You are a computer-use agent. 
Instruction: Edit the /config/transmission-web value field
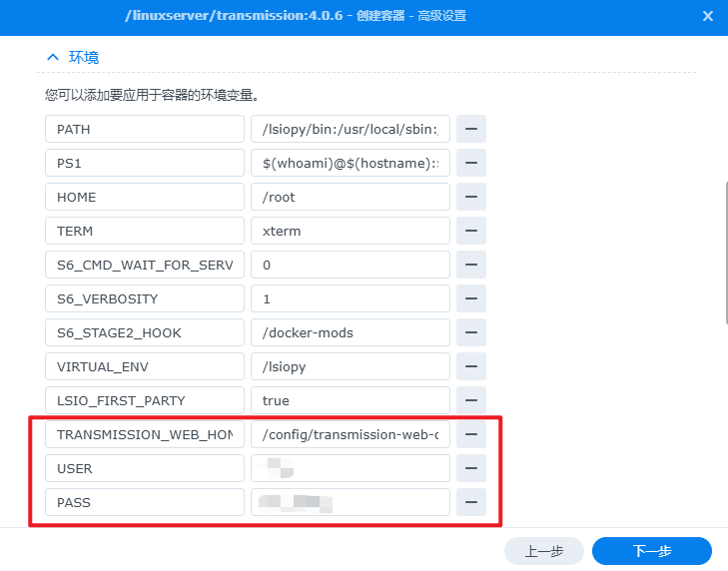[x=350, y=434]
